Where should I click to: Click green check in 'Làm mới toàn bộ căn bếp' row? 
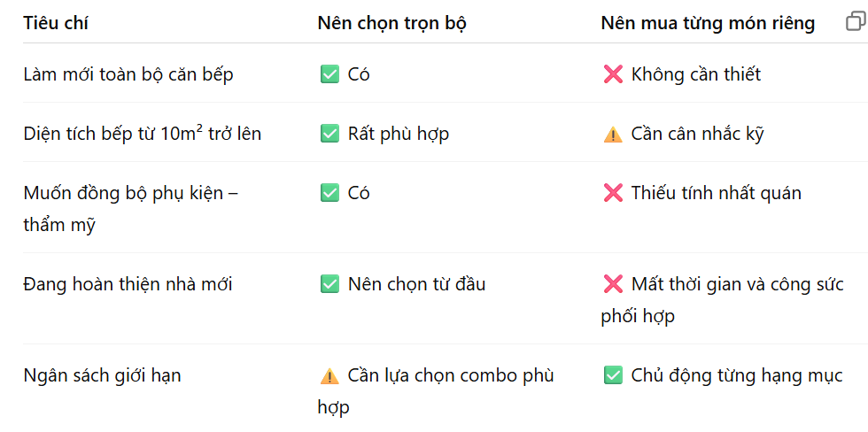pyautogui.click(x=329, y=74)
